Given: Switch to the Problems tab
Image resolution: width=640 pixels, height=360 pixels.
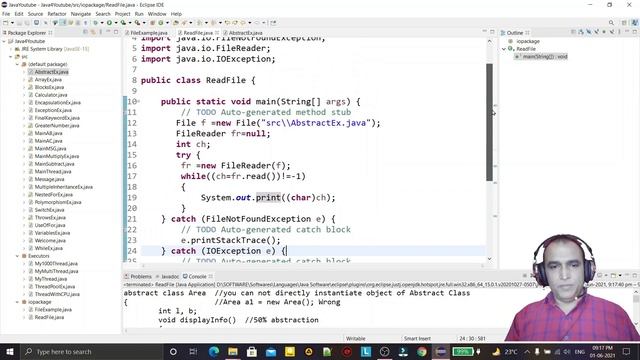Looking at the screenshot, I should click(x=138, y=276).
